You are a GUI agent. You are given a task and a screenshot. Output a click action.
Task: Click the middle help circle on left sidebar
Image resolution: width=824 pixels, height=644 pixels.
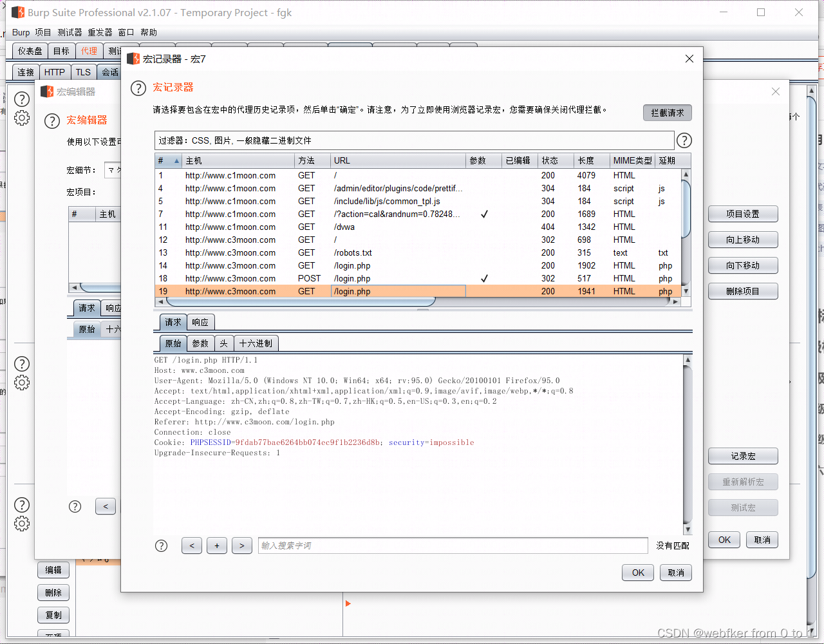coord(22,363)
